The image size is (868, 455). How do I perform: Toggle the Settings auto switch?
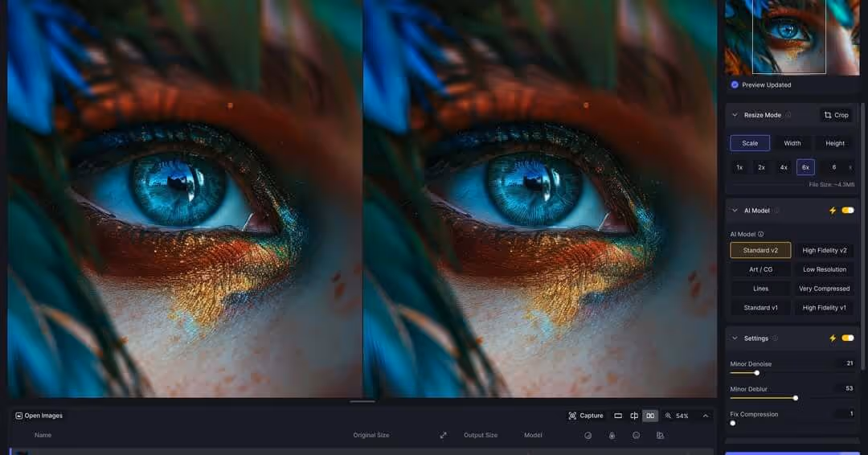pyautogui.click(x=848, y=338)
